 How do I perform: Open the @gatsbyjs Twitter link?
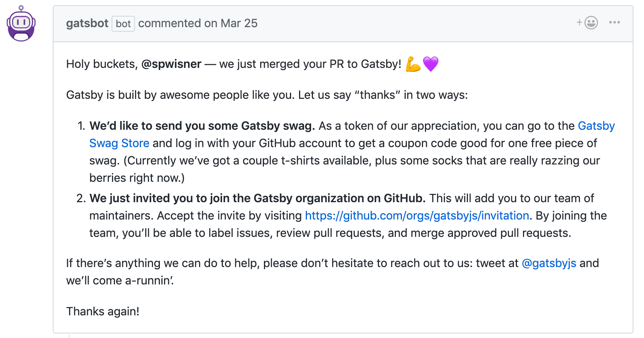click(549, 263)
